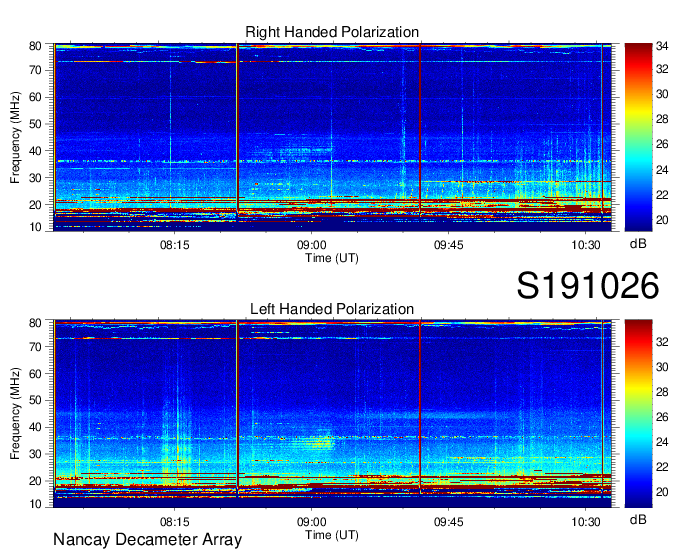Click the 30 MHz tick on the Right Handed plot

point(35,178)
